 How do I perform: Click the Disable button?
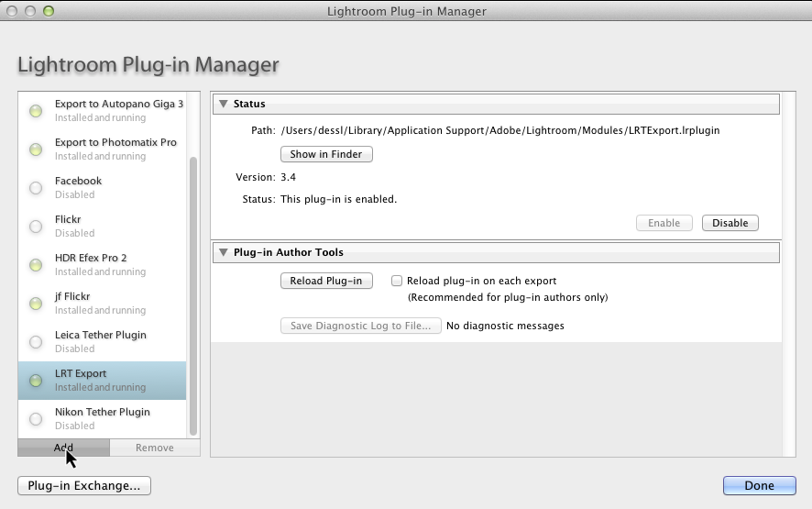(730, 223)
